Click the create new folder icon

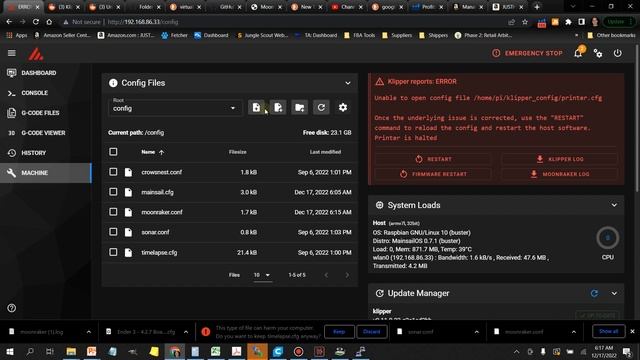(x=300, y=107)
